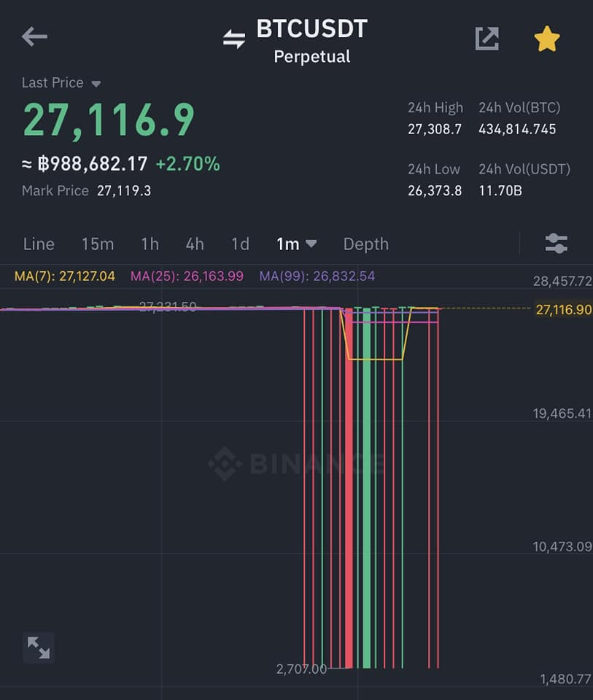Expand the Last Price dropdown arrow

[x=96, y=84]
